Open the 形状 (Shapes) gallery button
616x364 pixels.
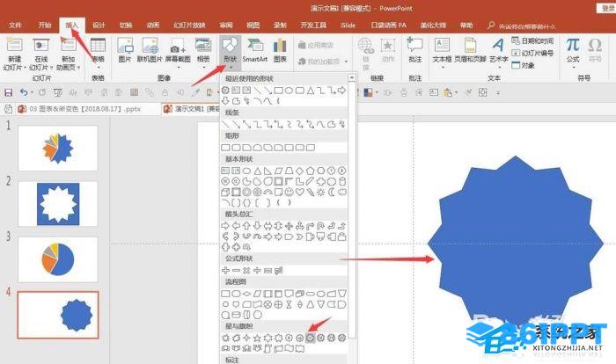(230, 51)
